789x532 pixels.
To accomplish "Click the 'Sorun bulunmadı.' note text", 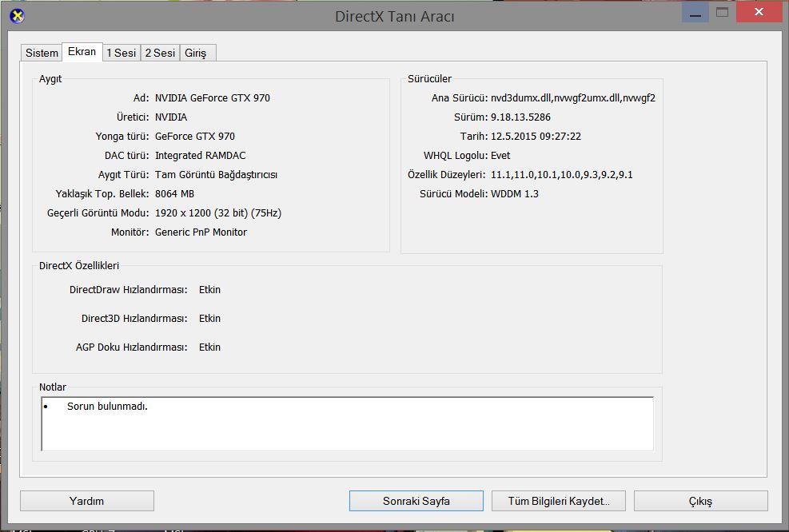I will tap(107, 407).
